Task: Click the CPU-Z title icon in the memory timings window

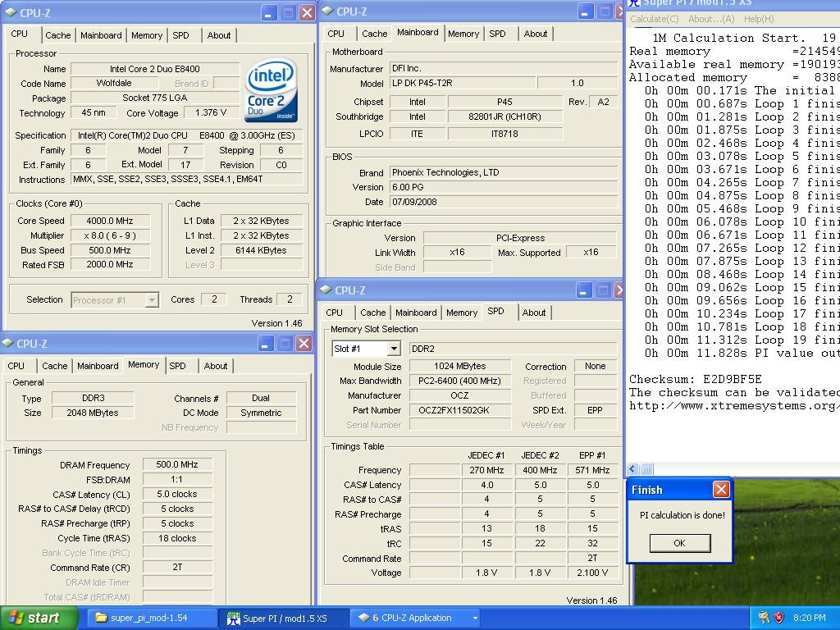Action: pyautogui.click(x=7, y=344)
